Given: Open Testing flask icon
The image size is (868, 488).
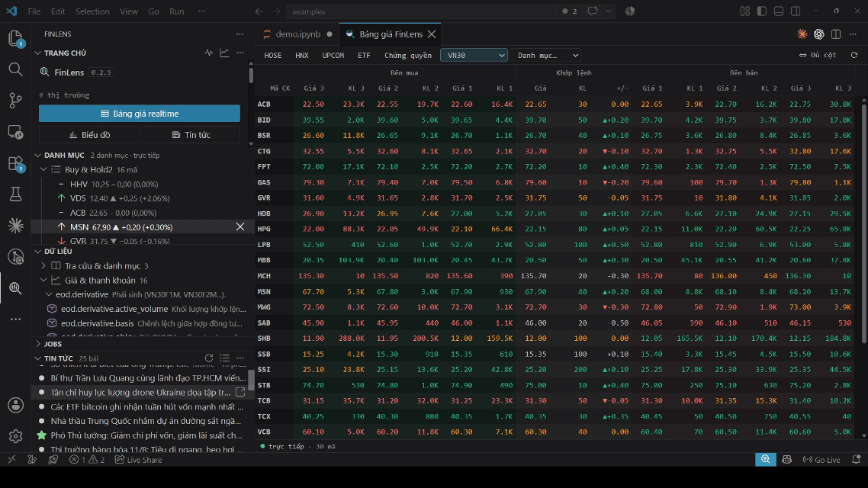Looking at the screenshot, I should click(15, 194).
